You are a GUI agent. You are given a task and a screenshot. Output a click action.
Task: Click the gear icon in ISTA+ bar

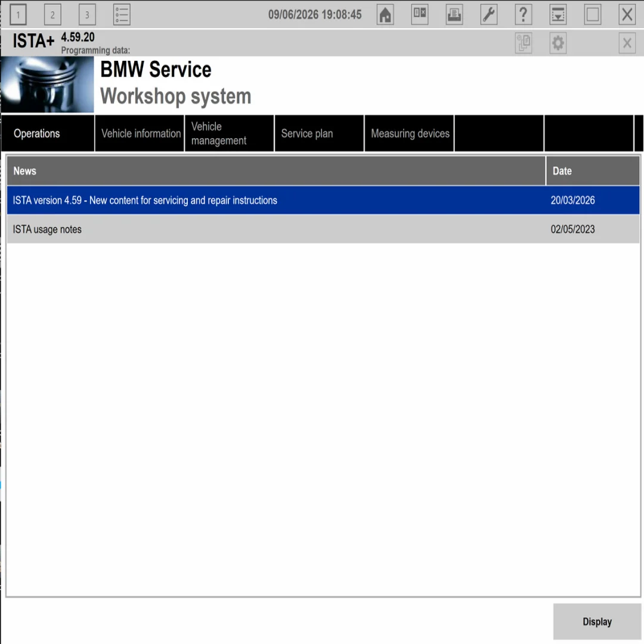(558, 43)
